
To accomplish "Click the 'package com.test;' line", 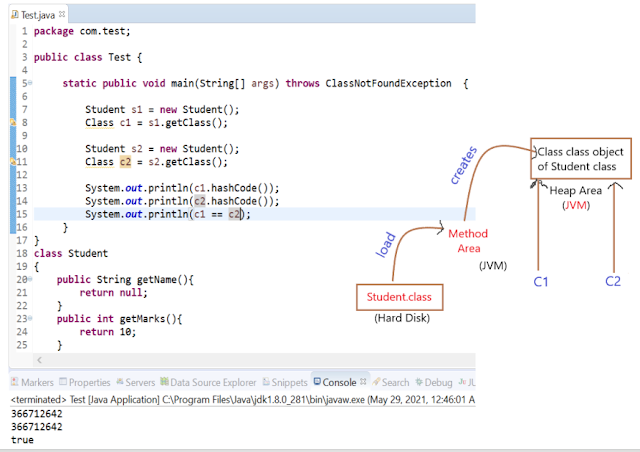I will coord(82,31).
